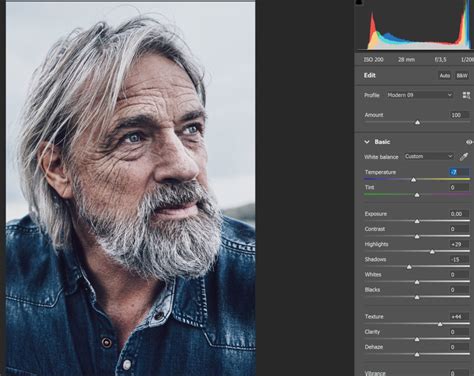Click the Highlights value field +29
The width and height of the screenshot is (474, 376).
459,244
